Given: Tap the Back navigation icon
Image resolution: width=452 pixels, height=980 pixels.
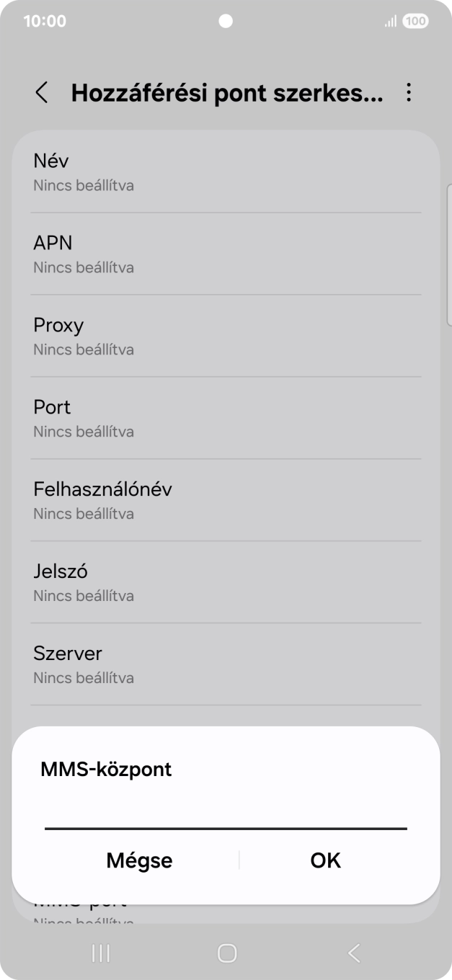Looking at the screenshot, I should point(353,952).
